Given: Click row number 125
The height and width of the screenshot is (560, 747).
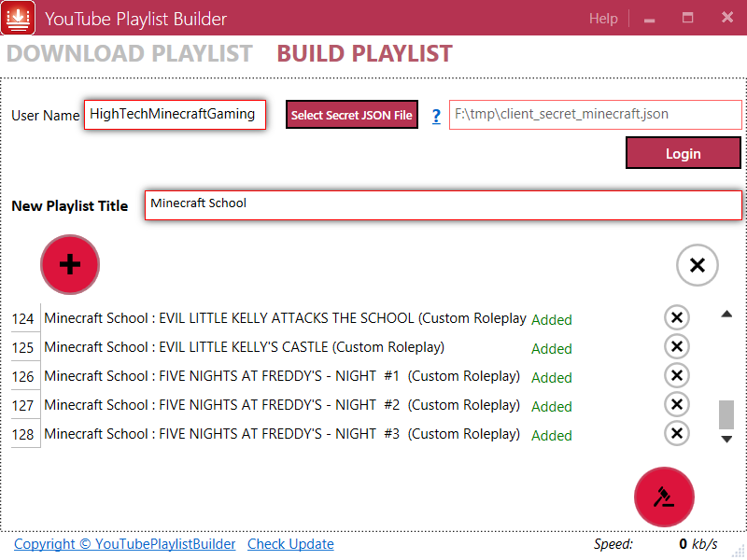Looking at the screenshot, I should click(x=22, y=347).
